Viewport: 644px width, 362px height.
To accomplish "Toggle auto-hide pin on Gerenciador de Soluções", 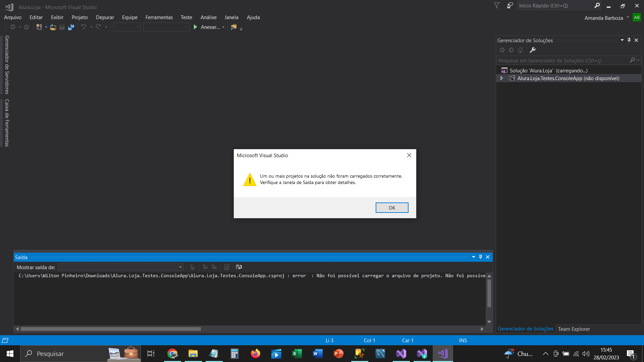I will point(629,40).
